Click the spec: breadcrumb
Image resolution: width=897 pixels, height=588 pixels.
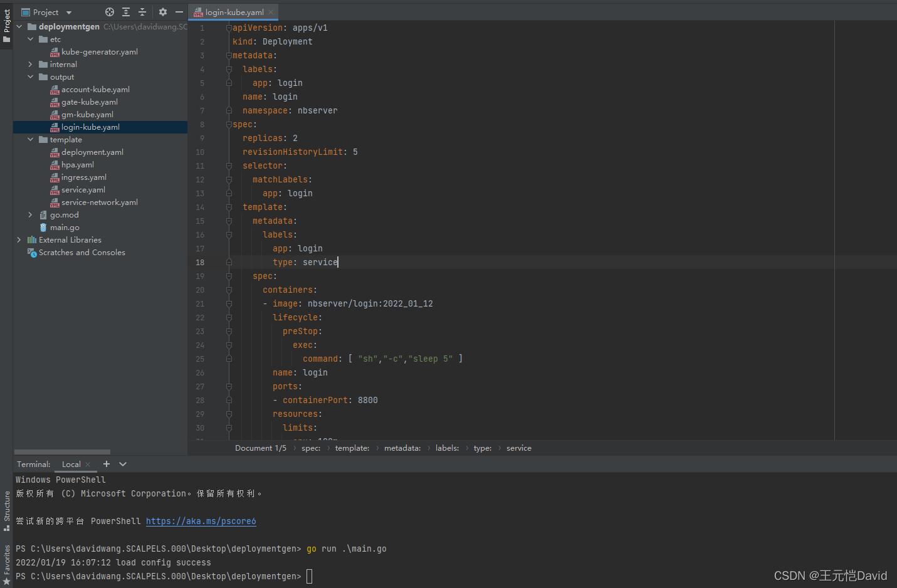click(311, 448)
